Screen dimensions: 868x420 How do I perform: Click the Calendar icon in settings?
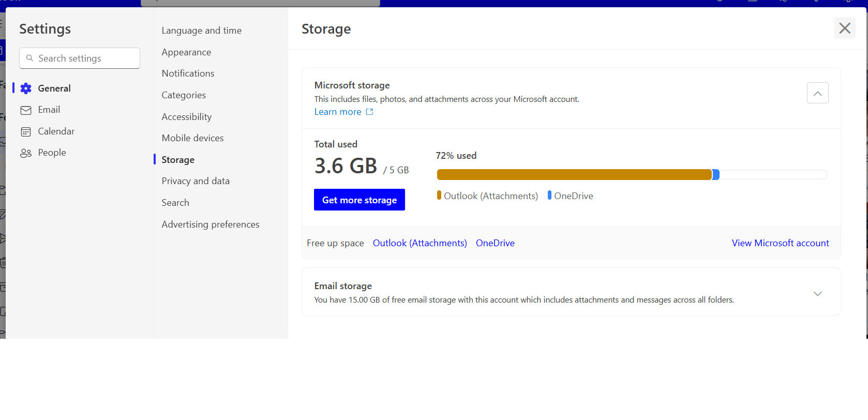pyautogui.click(x=26, y=132)
